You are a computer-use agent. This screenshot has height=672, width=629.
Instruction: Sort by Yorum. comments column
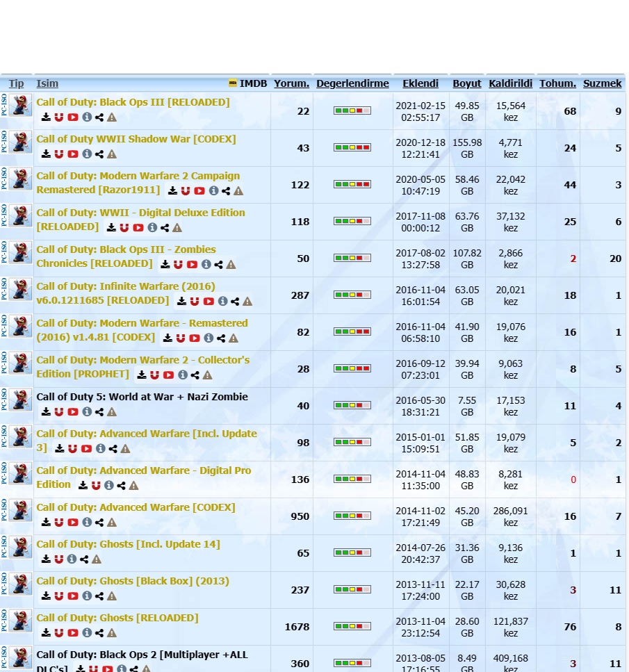click(291, 83)
